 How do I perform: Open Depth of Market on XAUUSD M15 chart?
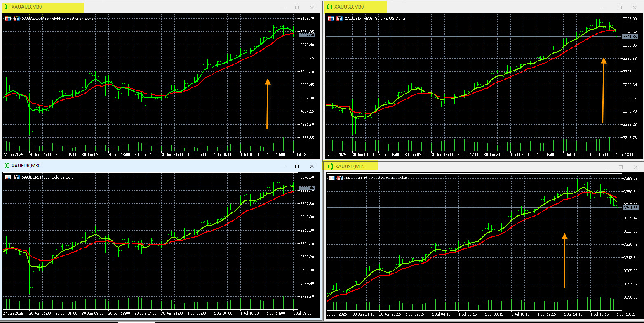pos(339,178)
